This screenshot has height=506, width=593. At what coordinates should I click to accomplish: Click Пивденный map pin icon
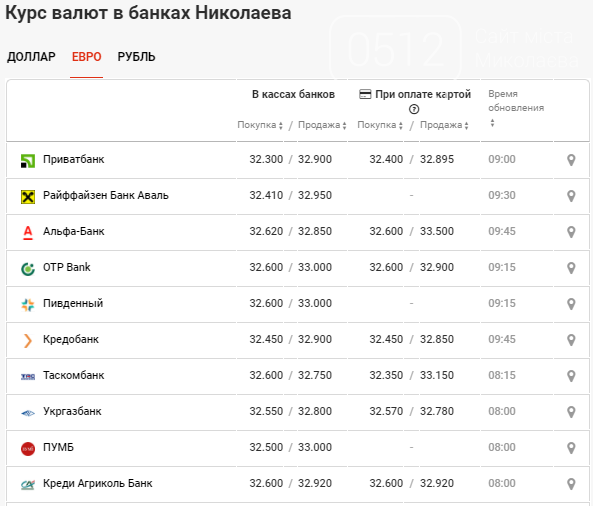click(x=571, y=304)
